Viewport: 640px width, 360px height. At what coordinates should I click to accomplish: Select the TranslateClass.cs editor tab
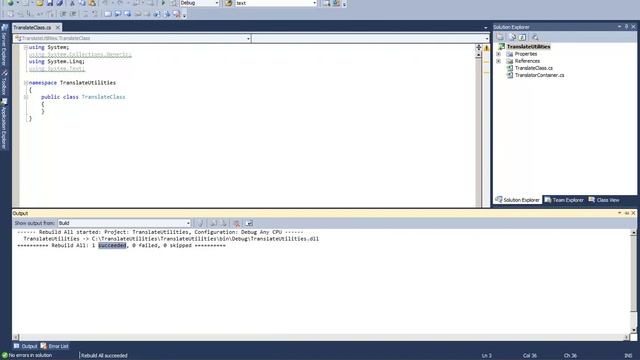[x=32, y=27]
